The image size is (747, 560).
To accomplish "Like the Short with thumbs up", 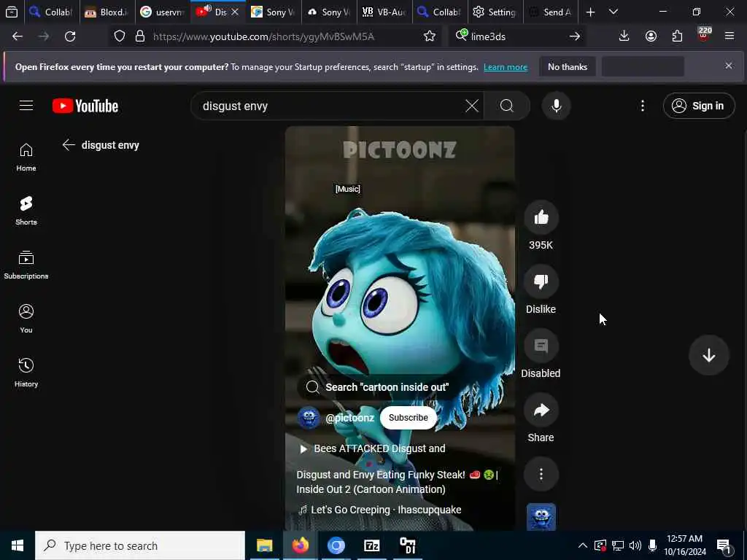I will pos(541,217).
